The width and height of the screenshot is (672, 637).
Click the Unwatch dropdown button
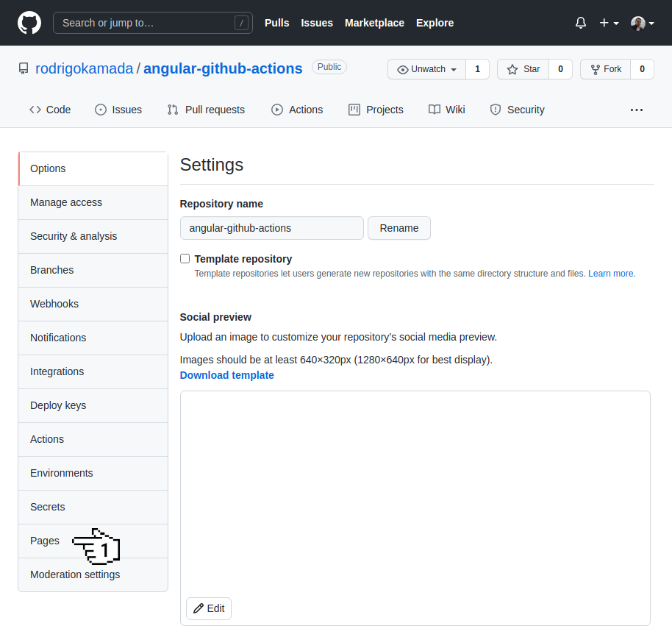(427, 69)
